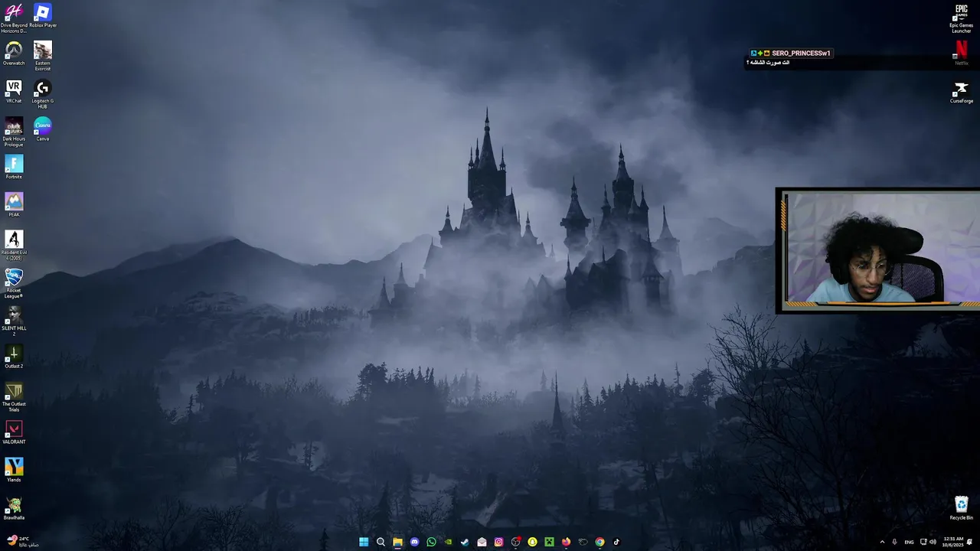
Task: Launch Roblox Player from desktop
Action: click(x=43, y=16)
